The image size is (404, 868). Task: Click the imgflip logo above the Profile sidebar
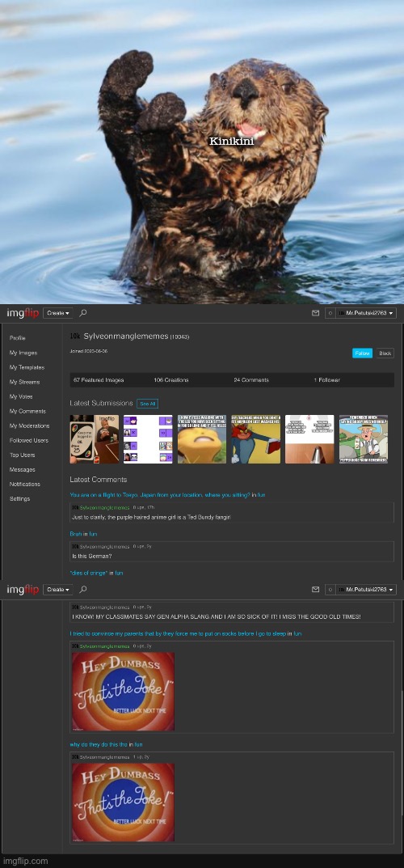23,313
